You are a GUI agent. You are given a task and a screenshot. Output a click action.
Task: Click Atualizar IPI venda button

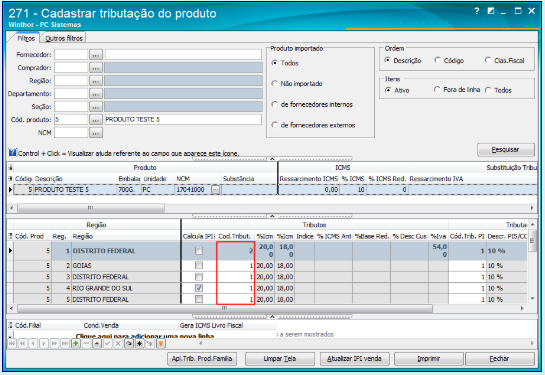[x=354, y=358]
